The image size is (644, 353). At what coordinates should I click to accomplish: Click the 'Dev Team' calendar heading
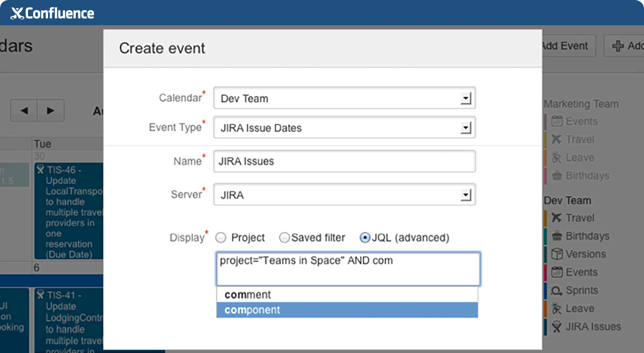pyautogui.click(x=568, y=200)
